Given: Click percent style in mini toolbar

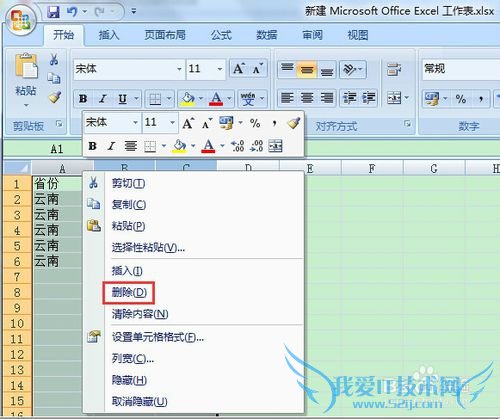Looking at the screenshot, I should pos(255,123).
